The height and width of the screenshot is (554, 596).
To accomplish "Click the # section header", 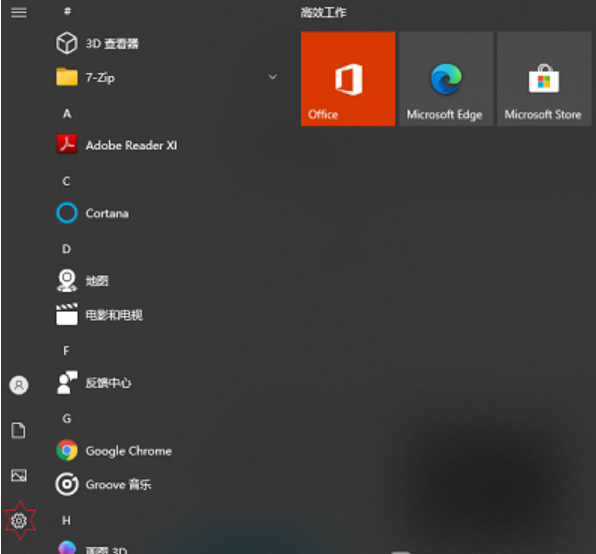I will tap(67, 11).
